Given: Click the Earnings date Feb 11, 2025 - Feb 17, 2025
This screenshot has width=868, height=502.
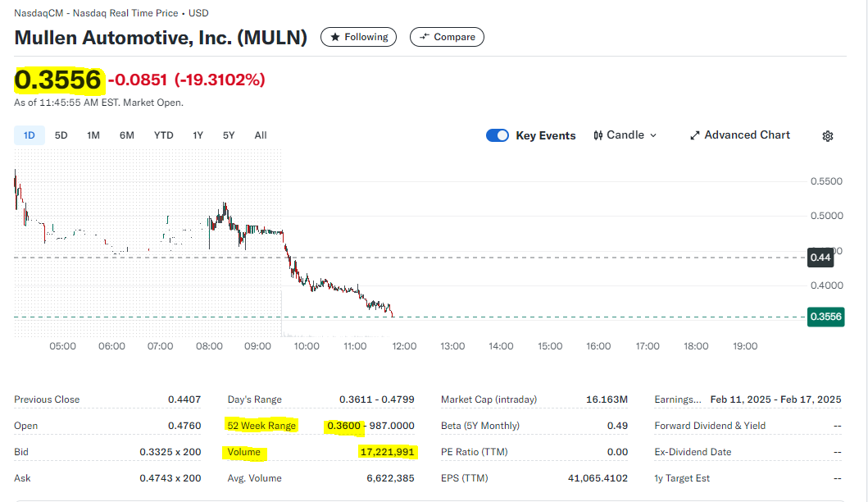Looking at the screenshot, I should pyautogui.click(x=775, y=399).
